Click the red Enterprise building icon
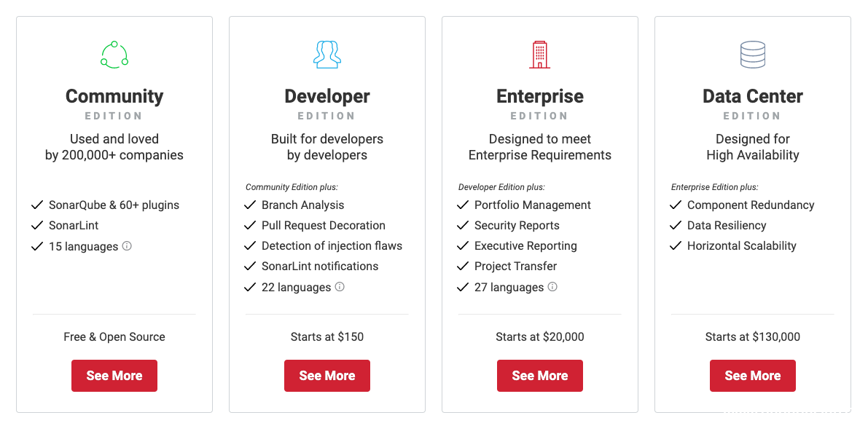Screen dimensions: 868x426 pos(539,54)
